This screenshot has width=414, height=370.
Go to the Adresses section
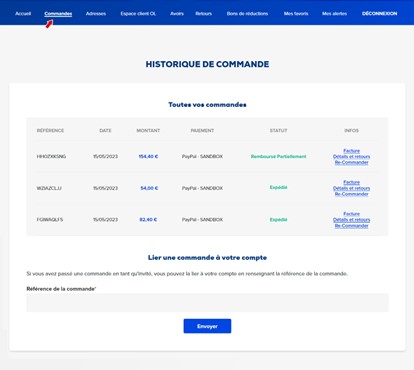(x=96, y=14)
